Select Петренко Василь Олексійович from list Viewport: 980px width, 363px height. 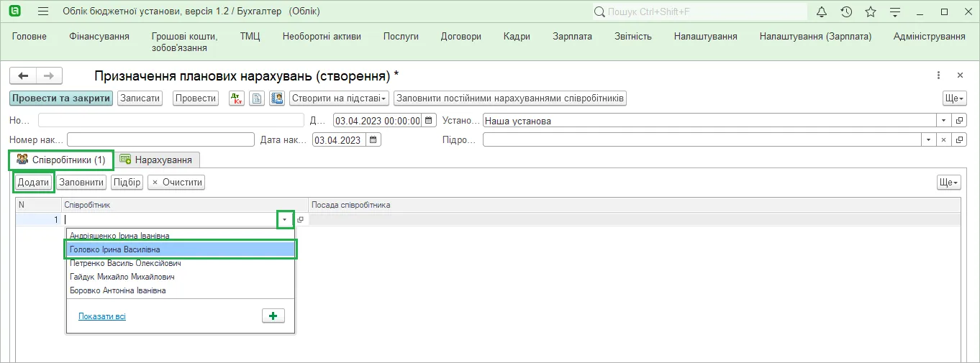(181, 263)
